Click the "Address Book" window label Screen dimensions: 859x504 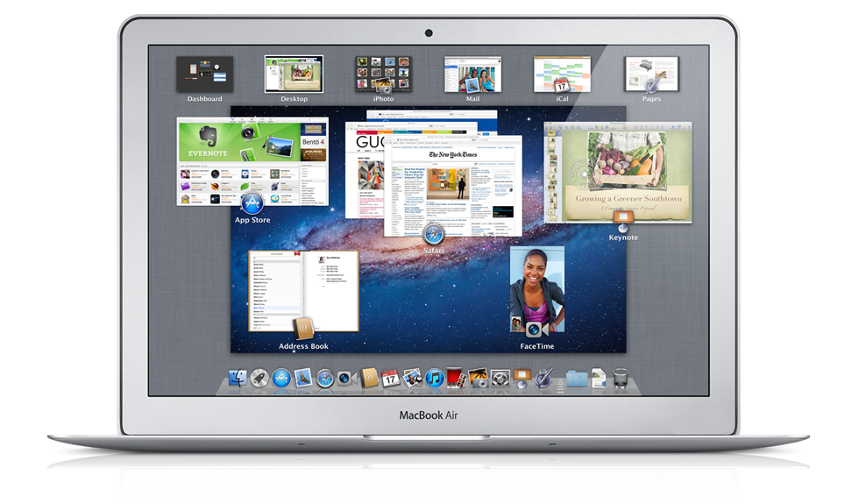click(x=303, y=346)
